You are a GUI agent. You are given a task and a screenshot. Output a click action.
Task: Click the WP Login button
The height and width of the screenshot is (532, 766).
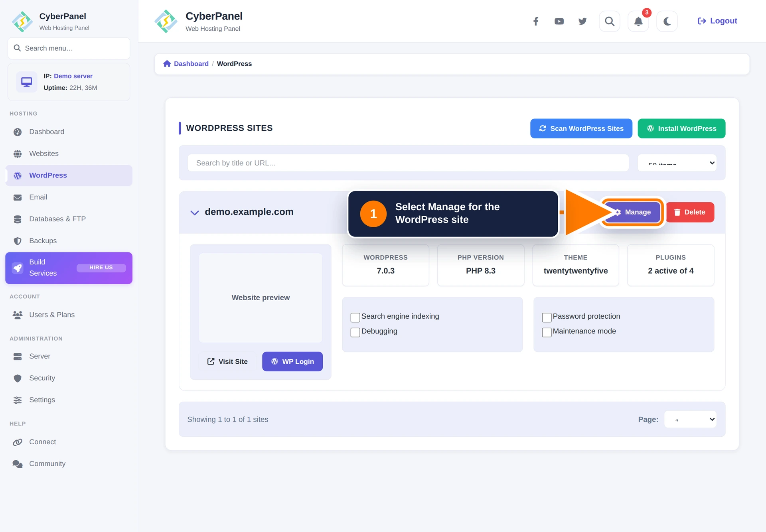pos(292,361)
